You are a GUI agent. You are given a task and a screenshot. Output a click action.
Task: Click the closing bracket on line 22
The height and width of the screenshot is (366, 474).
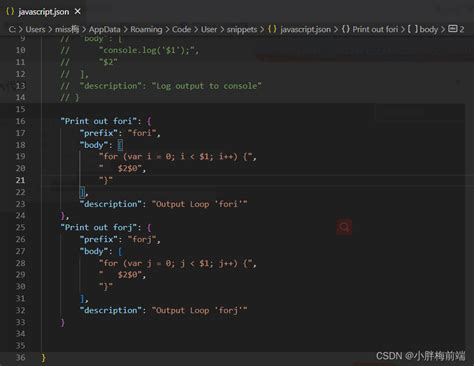pyautogui.click(x=82, y=192)
